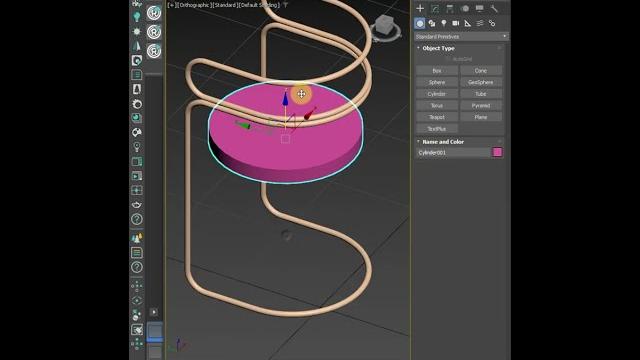Viewport: 640px width, 360px height.
Task: Click the ViewCube in the viewport
Action: click(384, 25)
